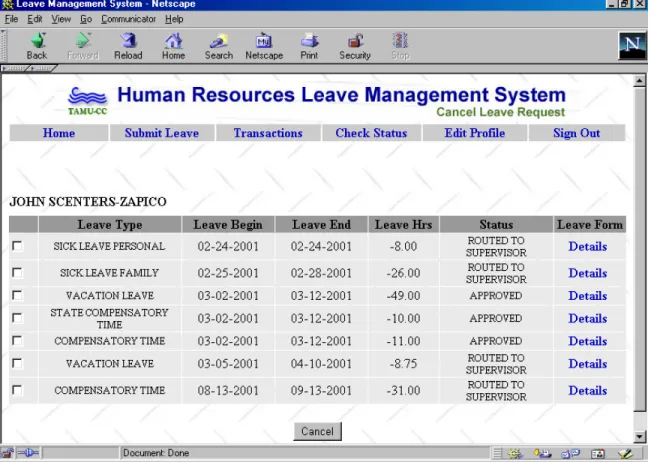The image size is (651, 462).
Task: Open Composer pencil icon in component bar
Action: pyautogui.click(x=625, y=453)
